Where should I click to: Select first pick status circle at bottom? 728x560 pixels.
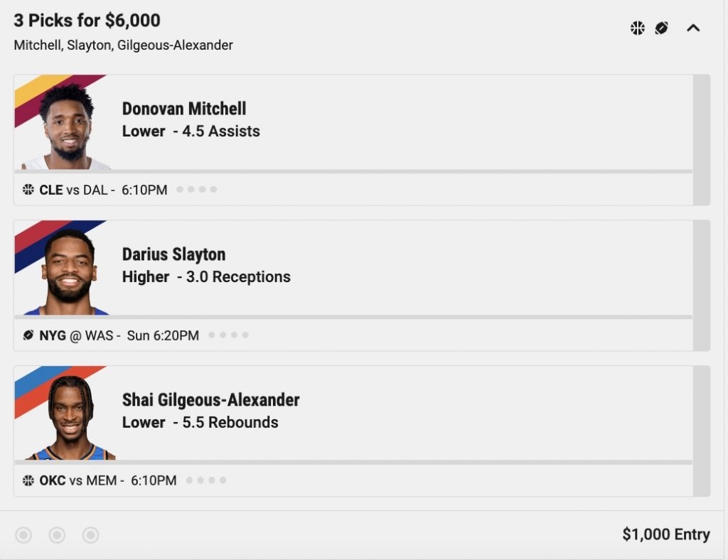[23, 535]
